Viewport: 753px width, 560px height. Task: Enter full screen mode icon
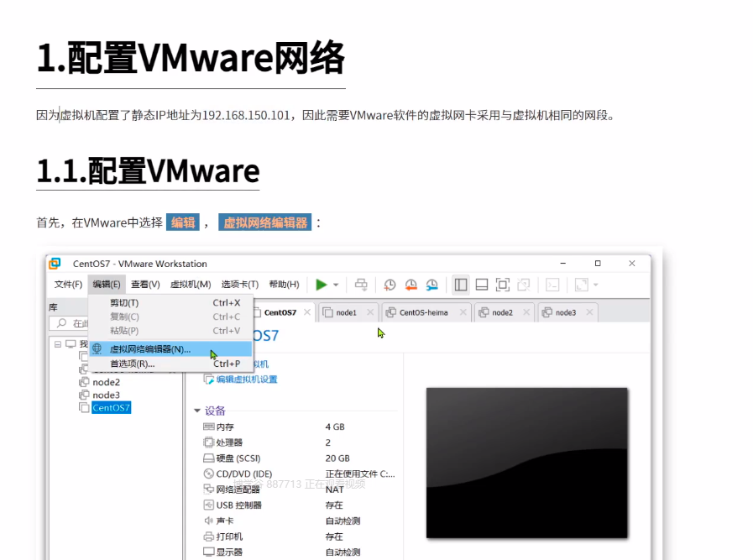tap(502, 285)
